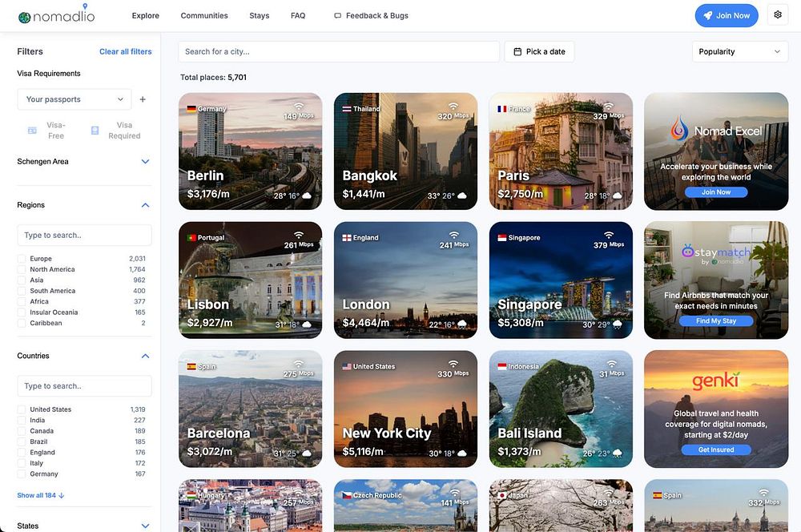801x532 pixels.
Task: Click the Join Now header button
Action: click(x=727, y=15)
